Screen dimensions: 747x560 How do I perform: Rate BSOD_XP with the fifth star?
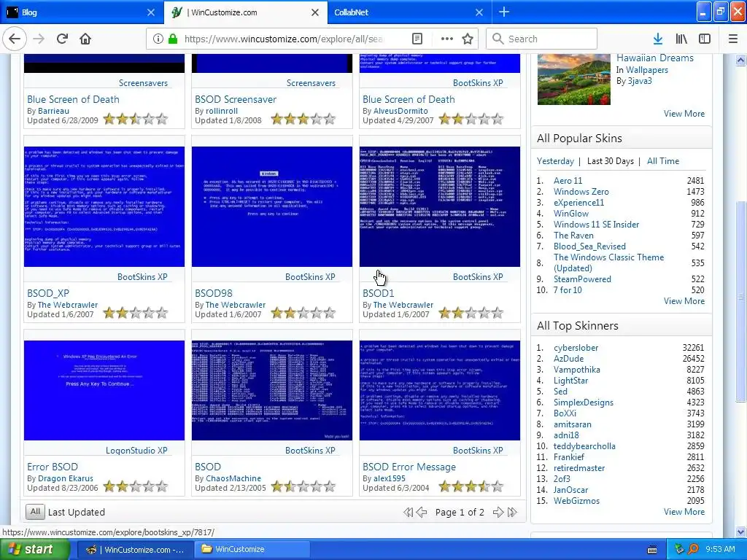pos(162,313)
